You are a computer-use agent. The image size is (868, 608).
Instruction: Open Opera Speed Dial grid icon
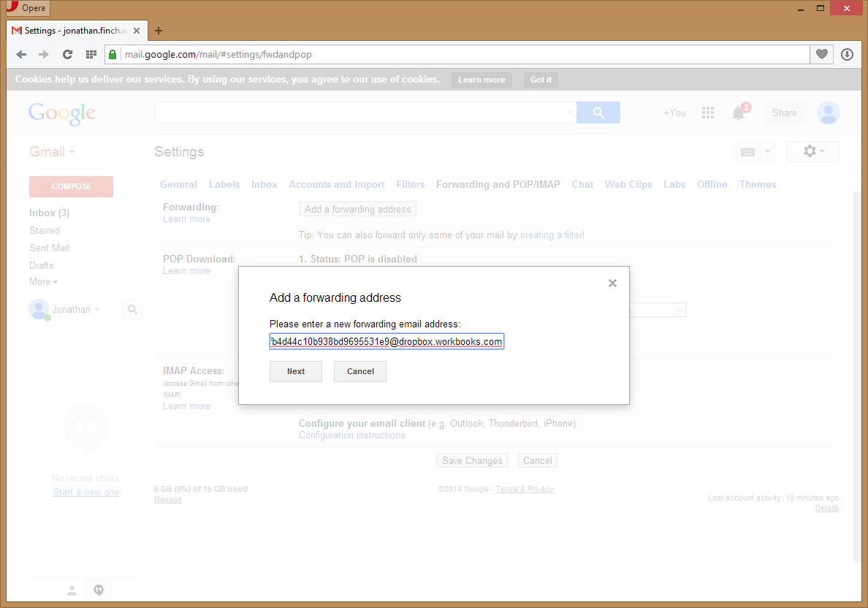click(x=91, y=54)
